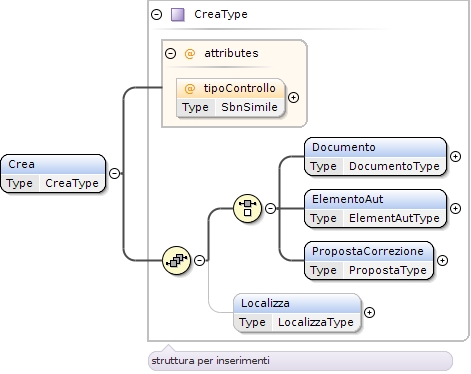The width and height of the screenshot is (471, 374).
Task: Select the sequence compositor icon
Action: [176, 260]
